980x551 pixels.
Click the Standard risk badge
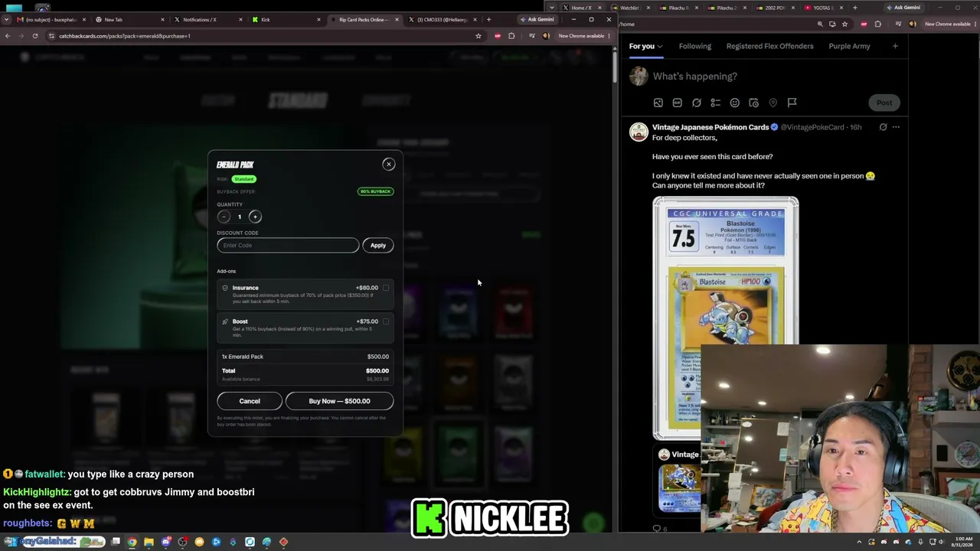244,179
